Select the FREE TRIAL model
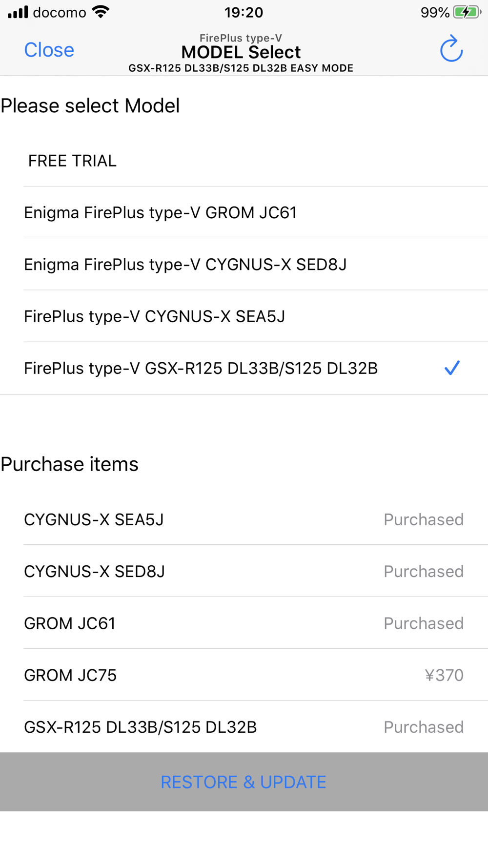This screenshot has width=488, height=868. (x=72, y=161)
